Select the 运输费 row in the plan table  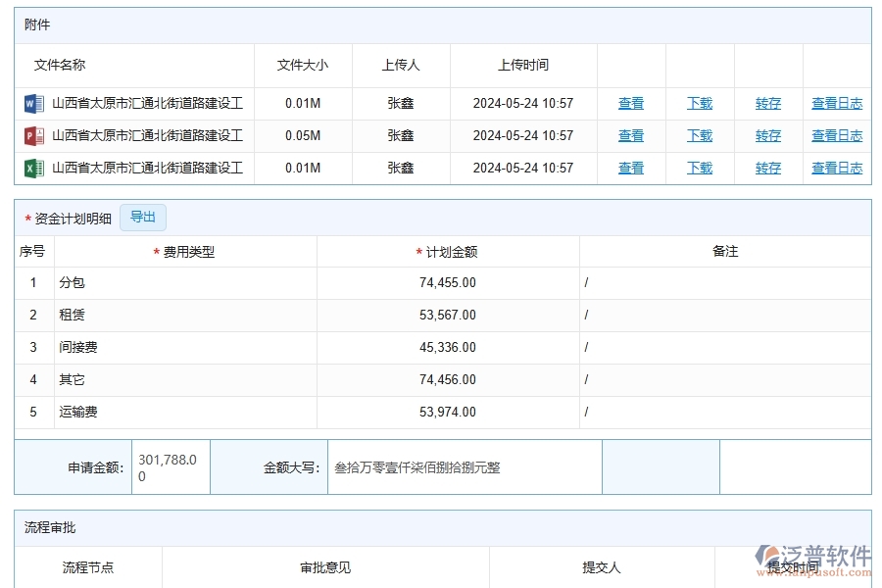(118, 412)
